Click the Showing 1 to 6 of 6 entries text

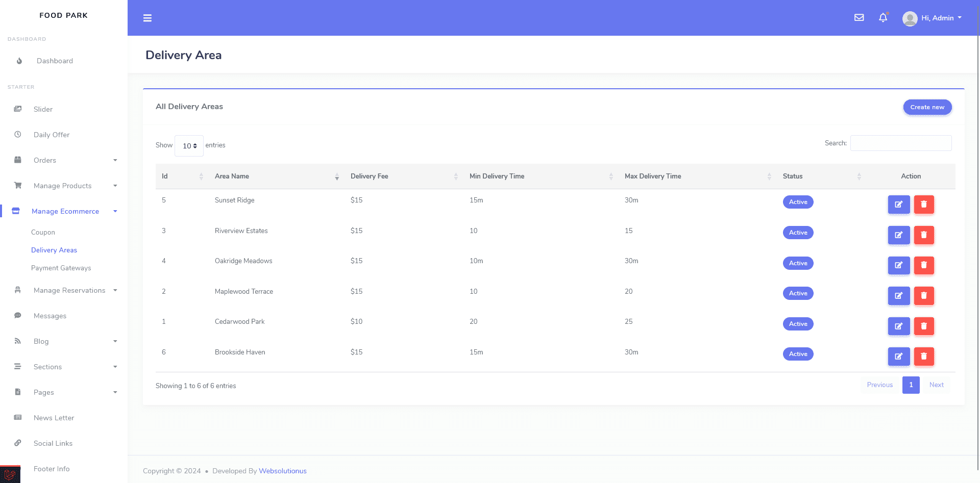click(x=196, y=386)
